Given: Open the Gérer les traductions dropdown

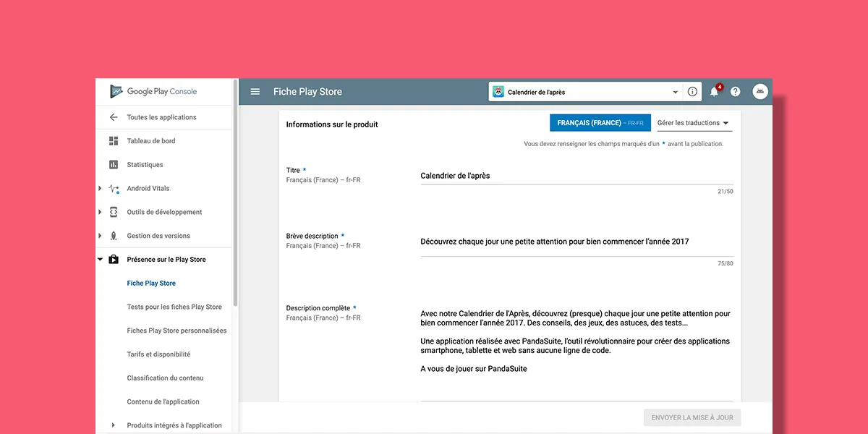Looking at the screenshot, I should 693,123.
